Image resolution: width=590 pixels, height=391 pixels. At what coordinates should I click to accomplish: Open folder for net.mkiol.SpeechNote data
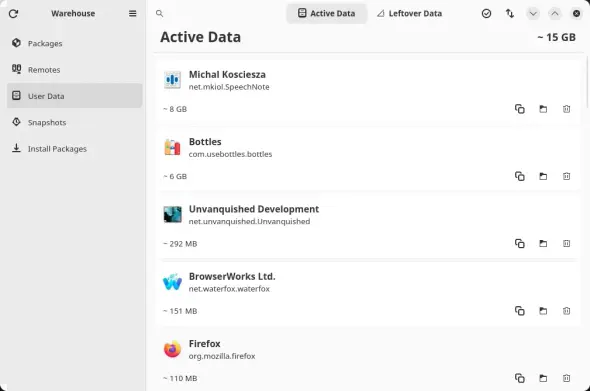[x=543, y=109]
